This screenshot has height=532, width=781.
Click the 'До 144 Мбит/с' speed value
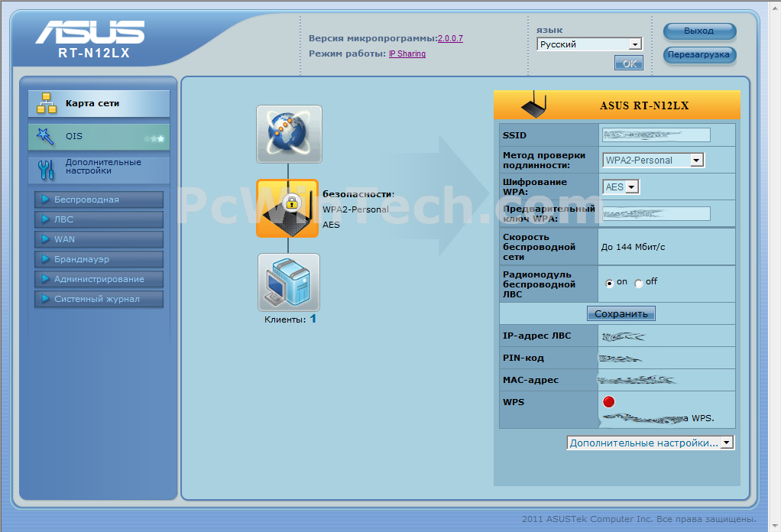point(633,247)
